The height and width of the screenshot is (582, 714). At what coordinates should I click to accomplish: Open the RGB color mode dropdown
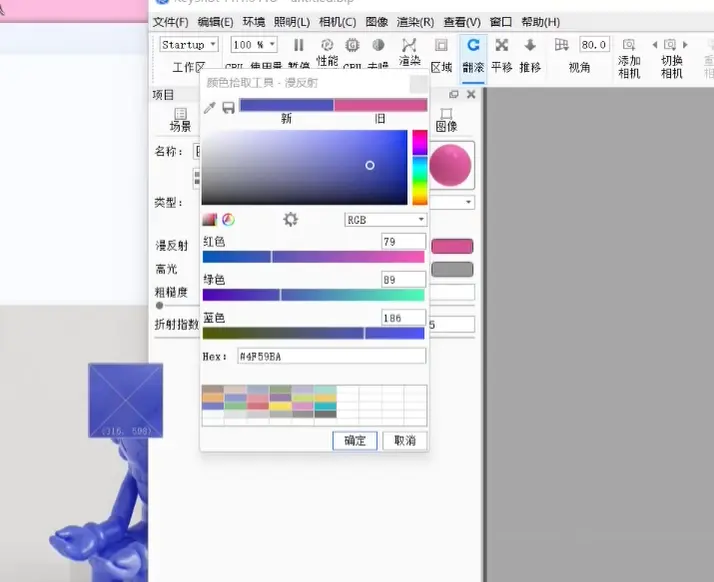[x=385, y=219]
